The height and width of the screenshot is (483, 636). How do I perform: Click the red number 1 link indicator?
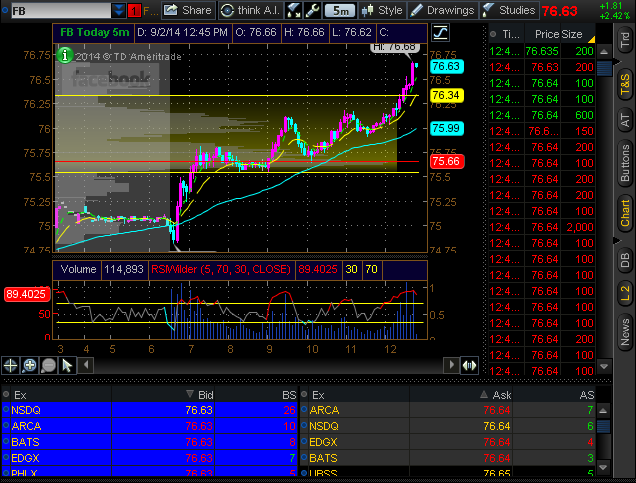(x=134, y=11)
